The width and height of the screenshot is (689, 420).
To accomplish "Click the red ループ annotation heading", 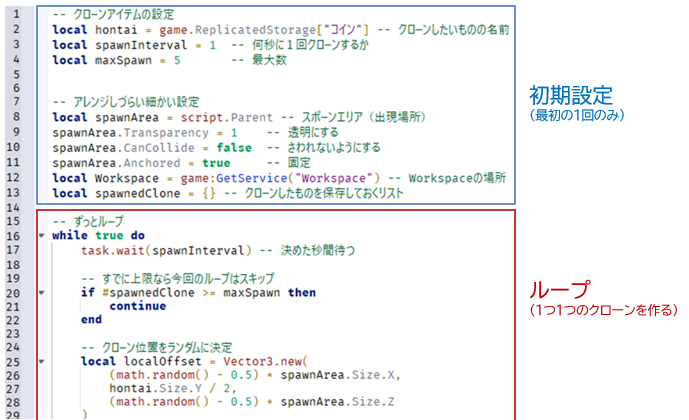I will pyautogui.click(x=558, y=290).
